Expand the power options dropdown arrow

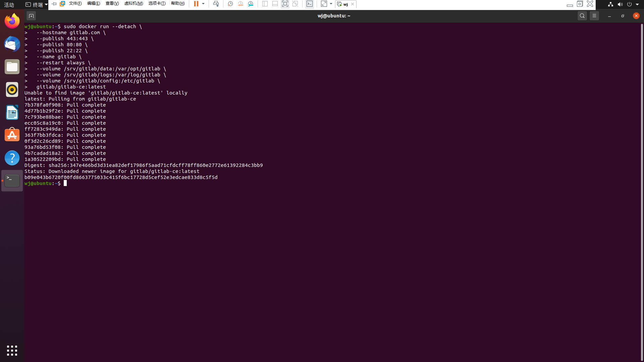click(x=203, y=4)
